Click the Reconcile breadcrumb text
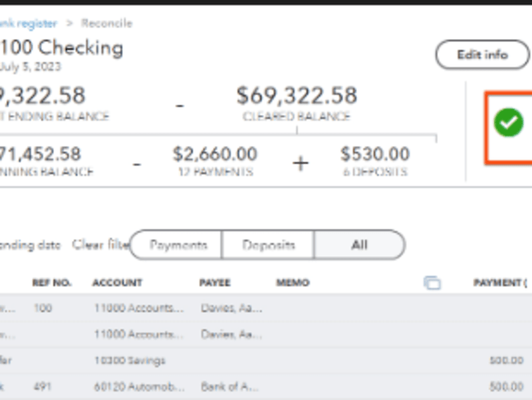 pos(106,23)
